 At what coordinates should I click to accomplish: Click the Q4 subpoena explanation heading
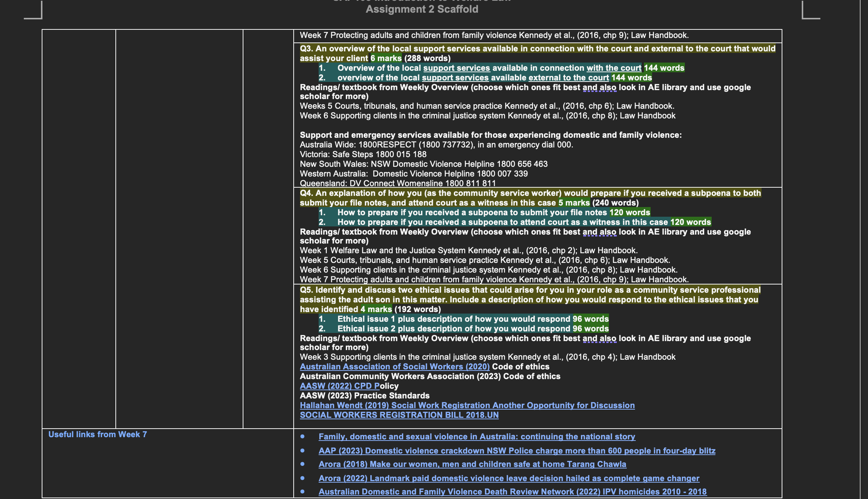(x=530, y=193)
